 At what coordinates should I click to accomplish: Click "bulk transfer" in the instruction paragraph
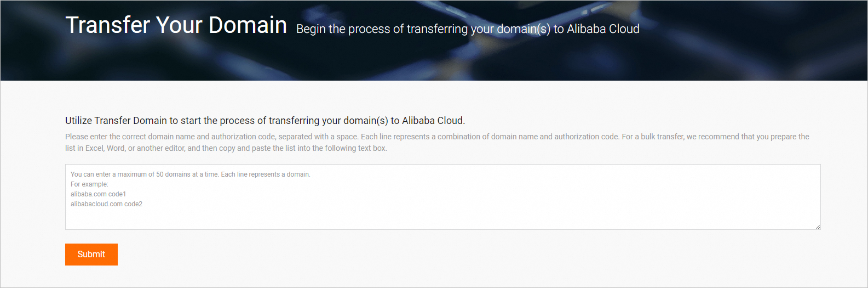click(662, 137)
